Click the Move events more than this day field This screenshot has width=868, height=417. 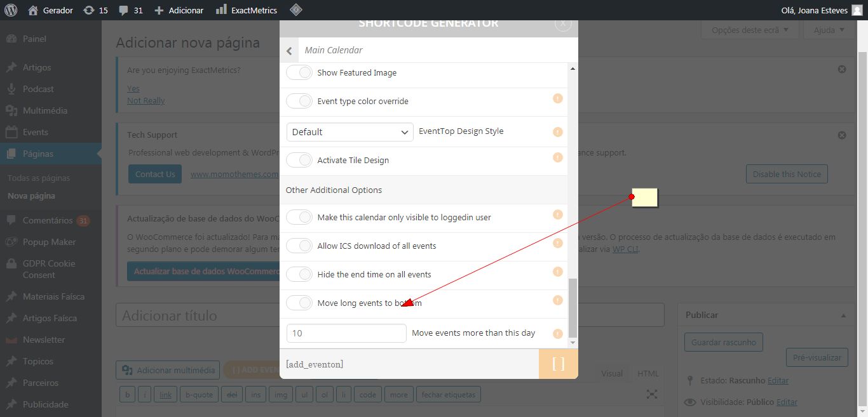(346, 333)
